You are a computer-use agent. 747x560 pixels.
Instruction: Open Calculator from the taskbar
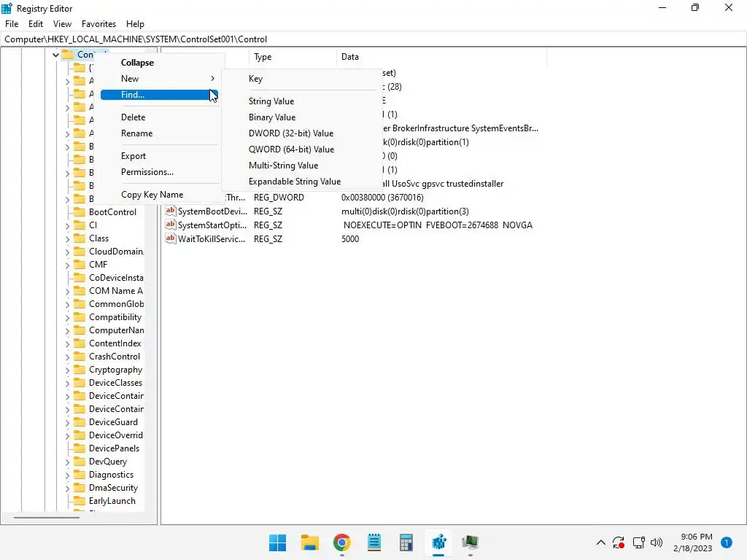coord(406,542)
